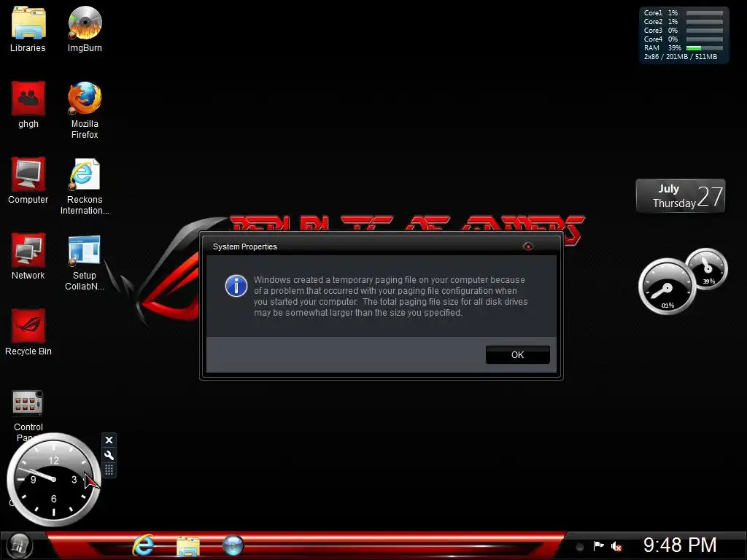The image size is (747, 560).
Task: Click the analog clock gadget face
Action: pyautogui.click(x=53, y=480)
